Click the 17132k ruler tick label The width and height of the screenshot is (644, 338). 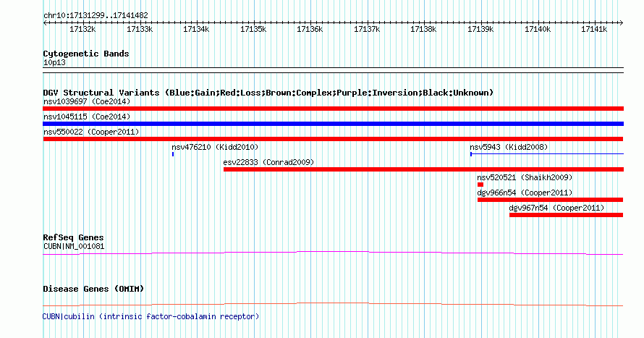point(82,29)
